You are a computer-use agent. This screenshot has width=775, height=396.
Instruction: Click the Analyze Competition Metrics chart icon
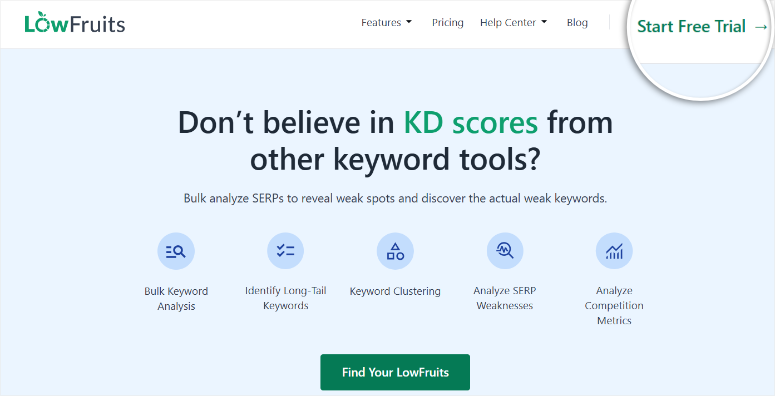(x=614, y=251)
